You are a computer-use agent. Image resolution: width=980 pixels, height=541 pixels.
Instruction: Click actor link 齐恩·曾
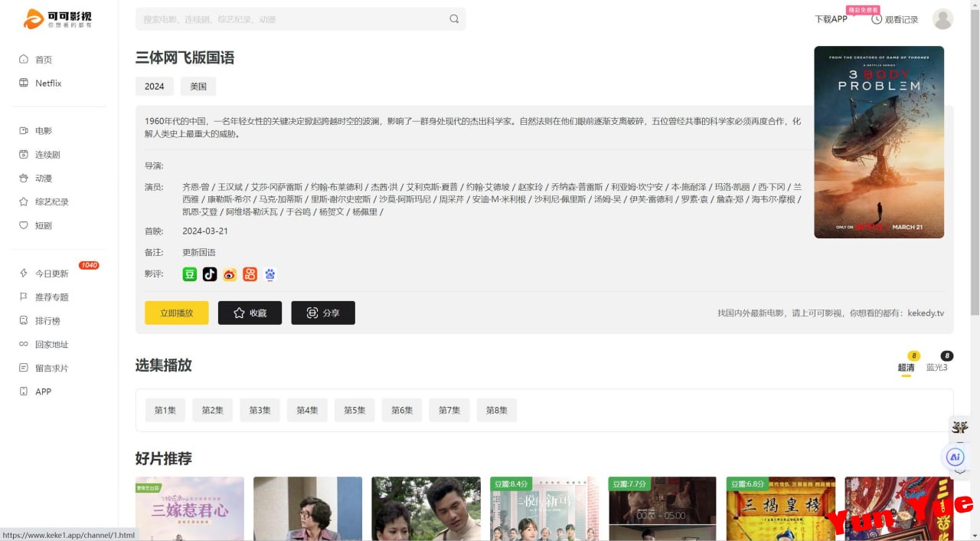coord(196,187)
